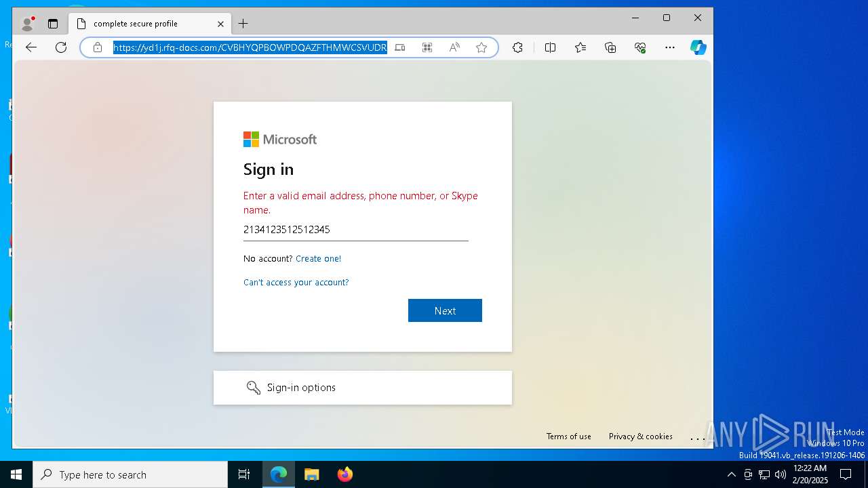Open File Explorer from taskbar
868x488 pixels.
pyautogui.click(x=311, y=474)
